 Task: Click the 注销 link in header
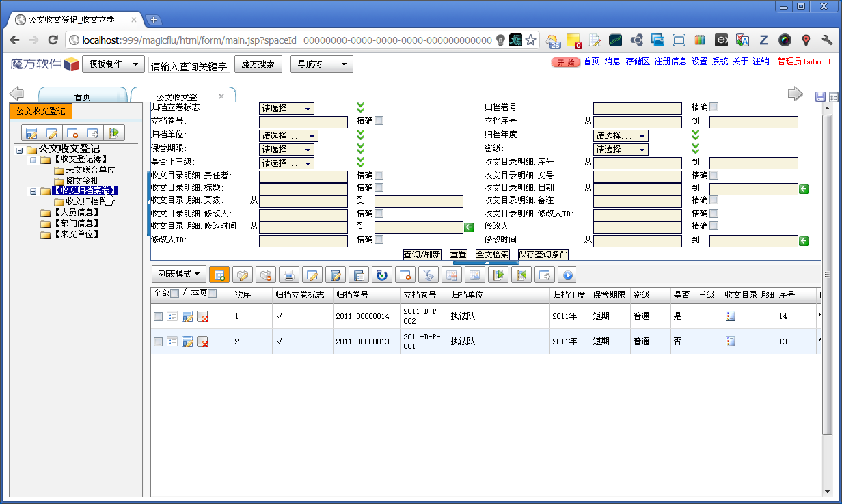click(761, 61)
